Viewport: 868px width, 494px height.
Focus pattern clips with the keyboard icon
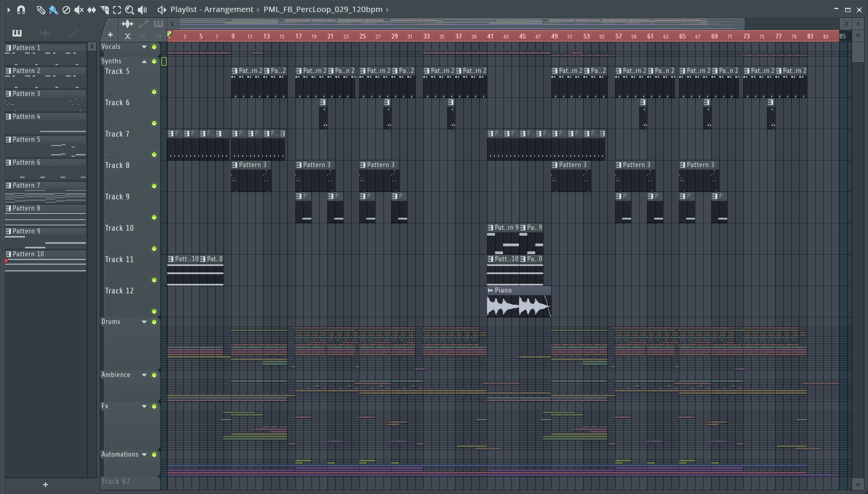click(158, 24)
